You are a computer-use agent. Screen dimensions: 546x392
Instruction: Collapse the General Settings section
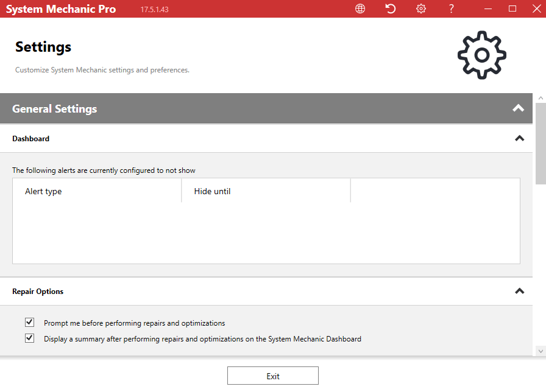pos(518,108)
